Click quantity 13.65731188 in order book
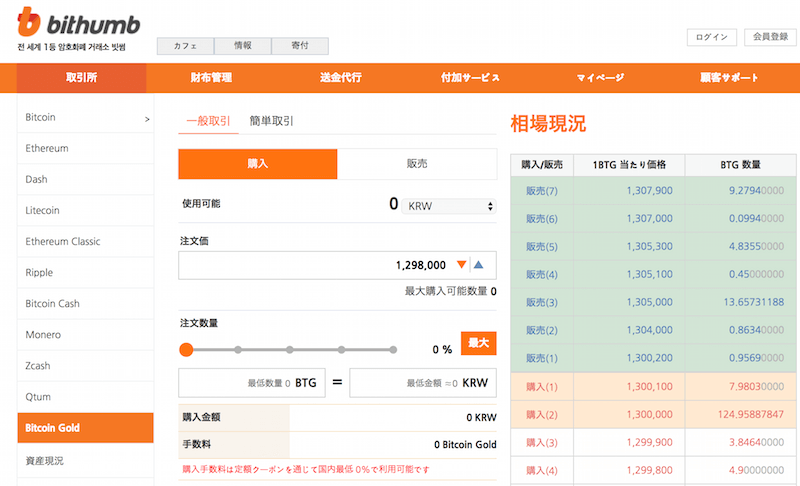800x486 pixels. tap(754, 302)
